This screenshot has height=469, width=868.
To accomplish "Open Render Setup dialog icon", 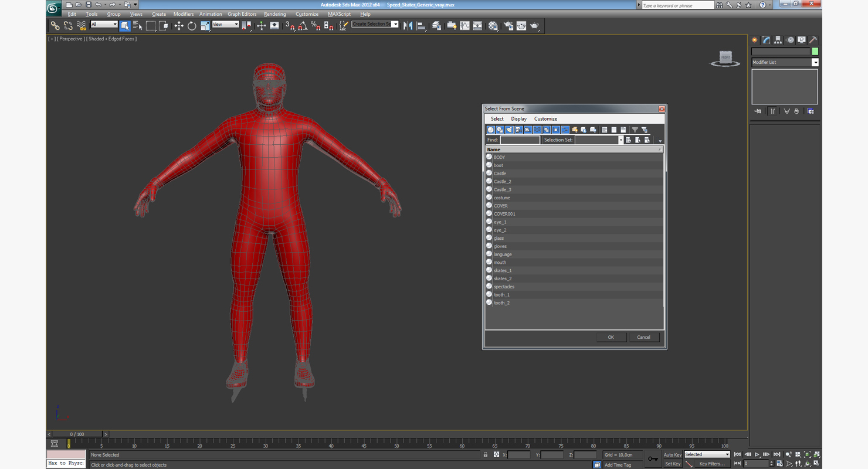I will click(x=508, y=25).
